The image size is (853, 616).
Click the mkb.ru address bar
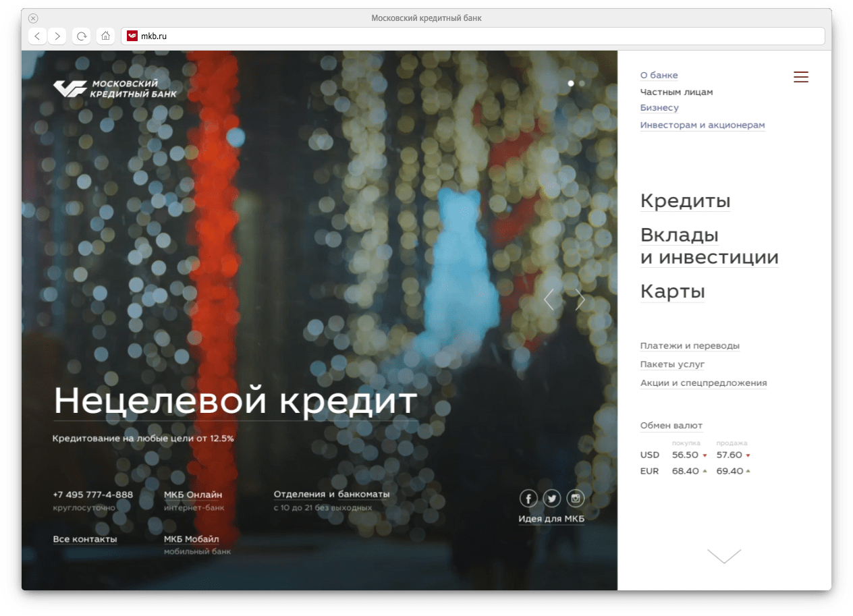pos(472,36)
